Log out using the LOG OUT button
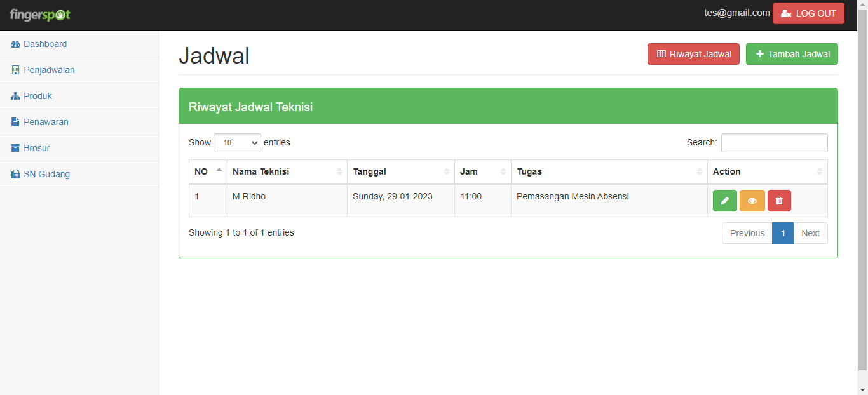Image resolution: width=868 pixels, height=395 pixels. pos(808,13)
